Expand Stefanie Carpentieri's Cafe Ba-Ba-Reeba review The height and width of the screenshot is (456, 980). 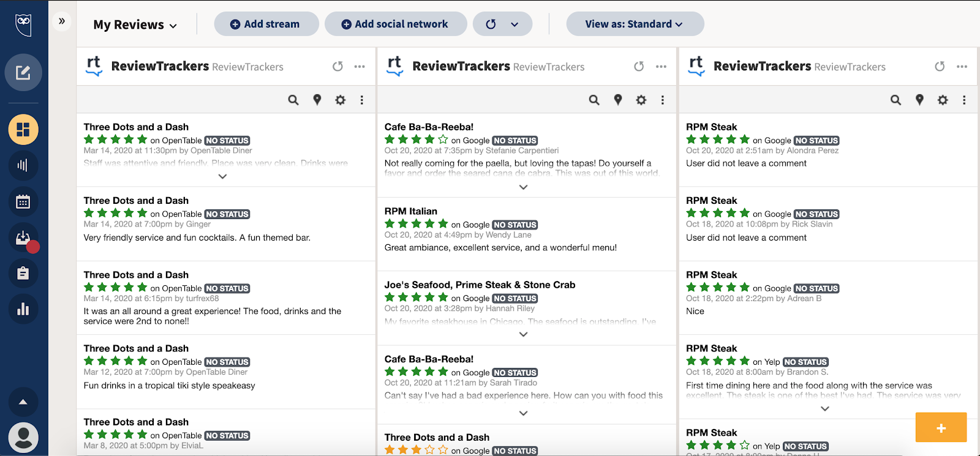[x=523, y=187]
